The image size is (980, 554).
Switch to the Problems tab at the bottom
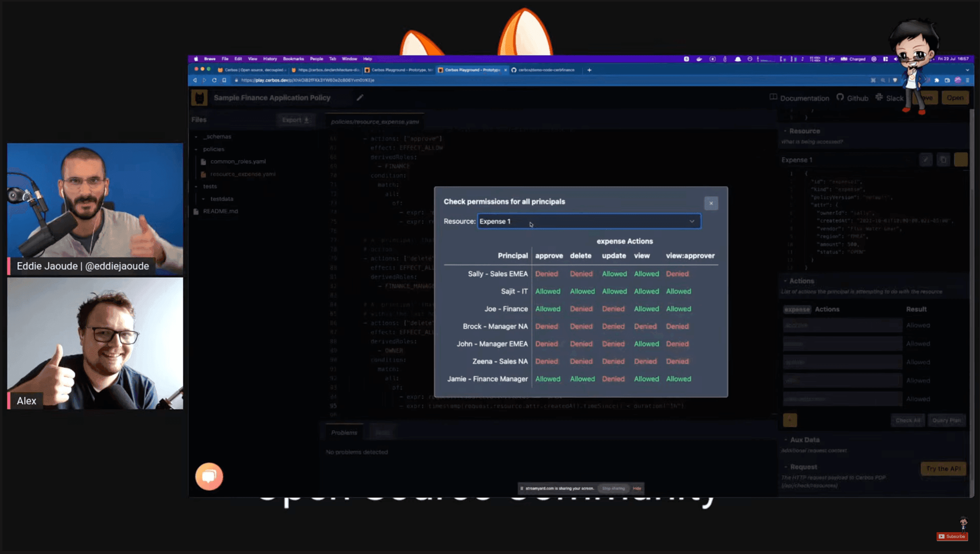[x=343, y=432]
